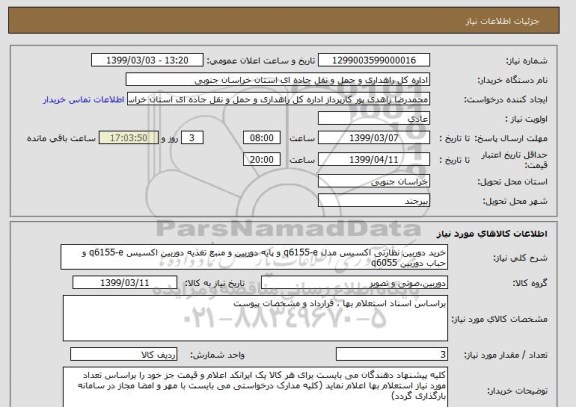
Task: Click the request creator name field
Action: click(278, 99)
